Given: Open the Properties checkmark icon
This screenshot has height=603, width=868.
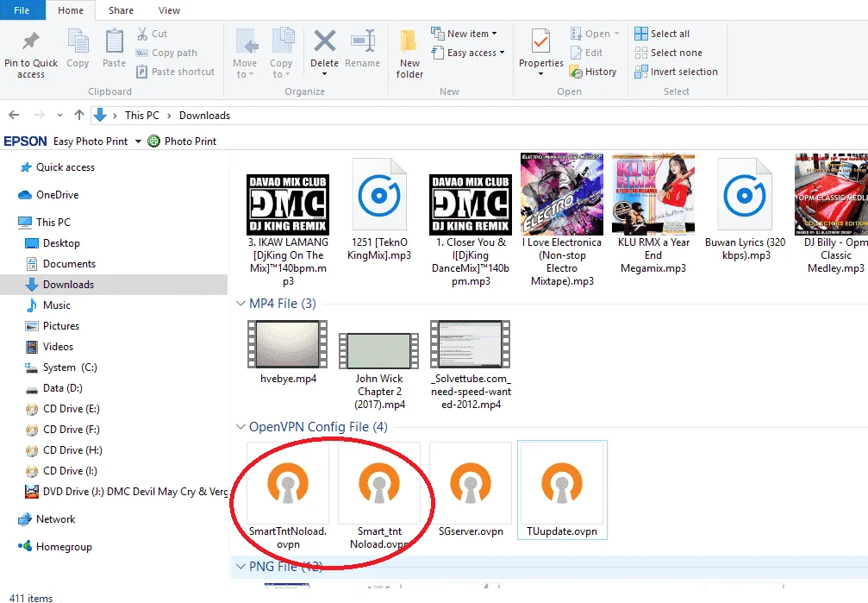Looking at the screenshot, I should [x=540, y=41].
